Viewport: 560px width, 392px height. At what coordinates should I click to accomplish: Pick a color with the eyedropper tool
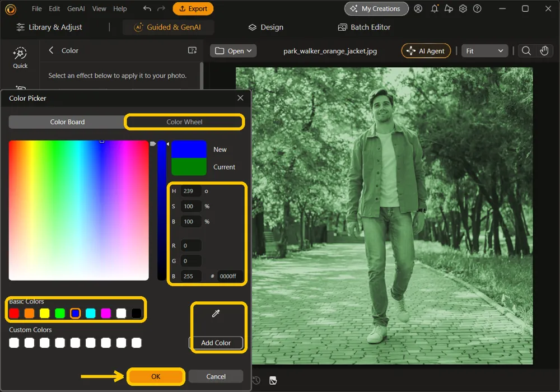click(x=216, y=314)
